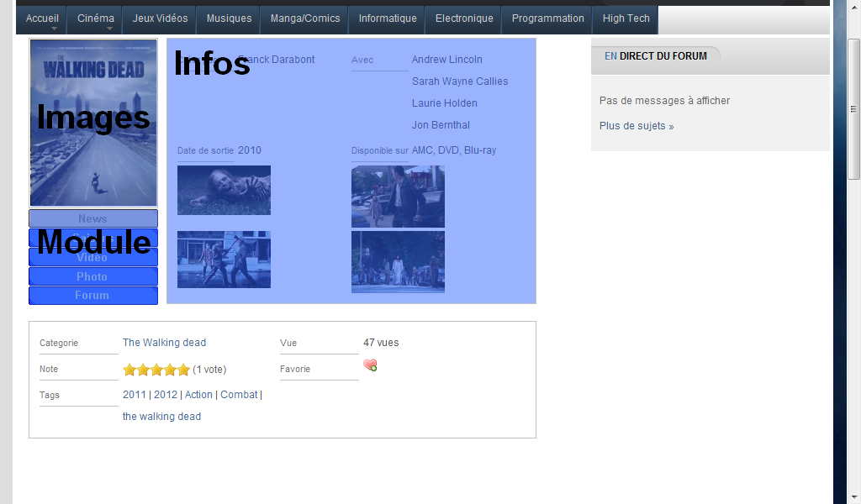Add the show to favorites with the heart icon
This screenshot has height=504, width=861.
[370, 365]
